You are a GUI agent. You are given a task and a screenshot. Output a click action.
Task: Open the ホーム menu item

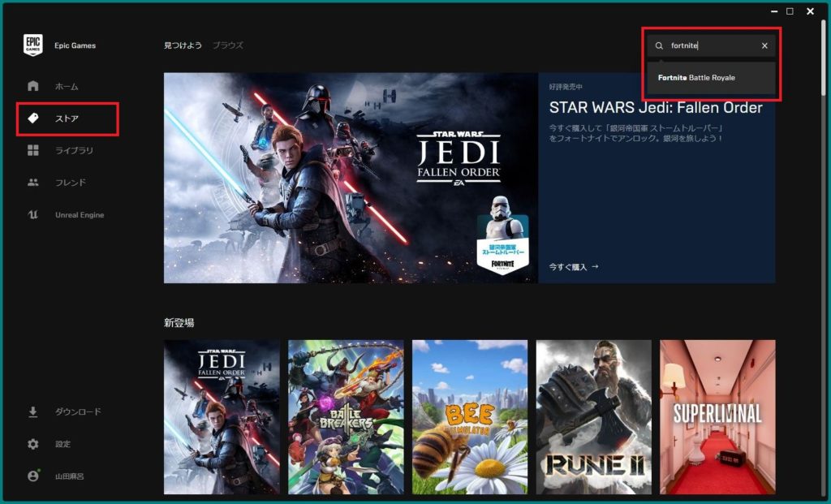pos(67,86)
